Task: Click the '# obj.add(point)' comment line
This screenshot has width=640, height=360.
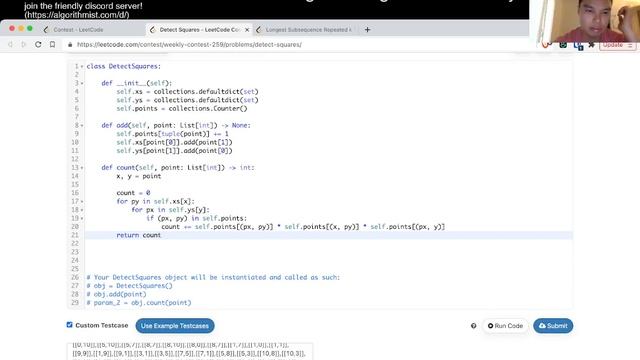Action: pyautogui.click(x=116, y=294)
